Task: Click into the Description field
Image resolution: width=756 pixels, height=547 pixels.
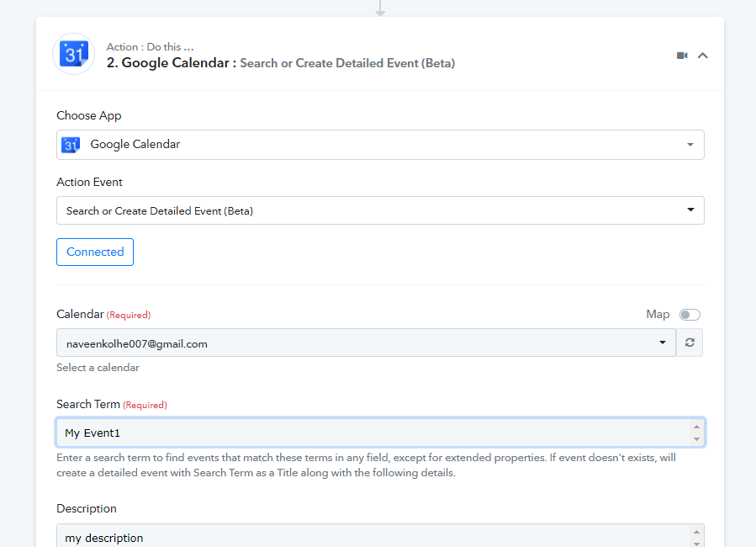Action: tap(380, 535)
